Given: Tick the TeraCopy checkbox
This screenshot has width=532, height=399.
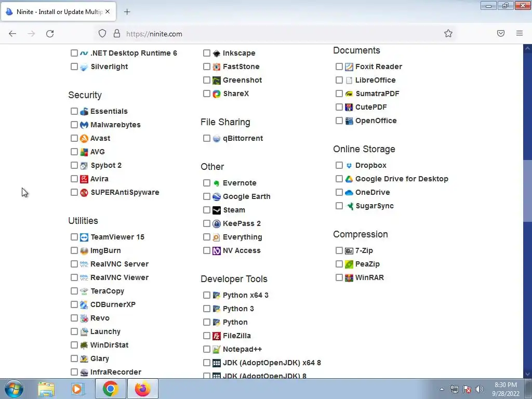Looking at the screenshot, I should coord(74,291).
